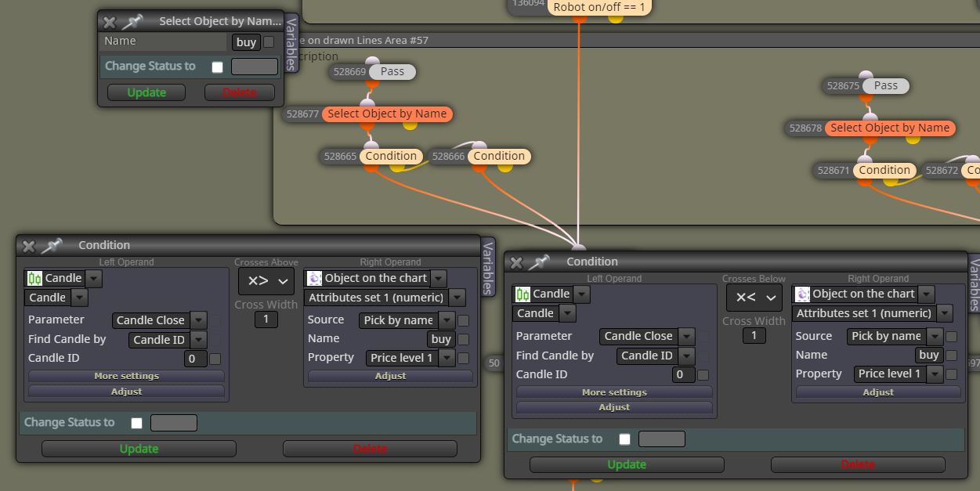Close the Crosses Below Condition panel
This screenshot has width=980, height=491.
(517, 262)
